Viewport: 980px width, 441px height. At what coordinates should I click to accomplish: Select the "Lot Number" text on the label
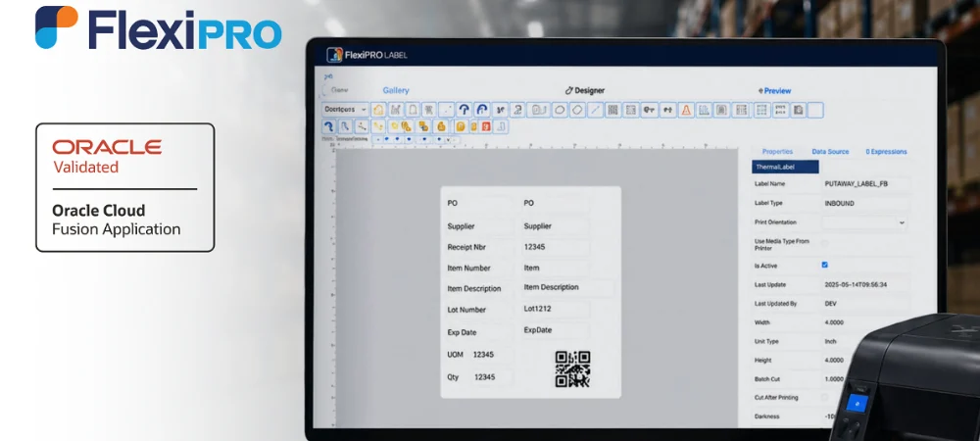tap(466, 310)
